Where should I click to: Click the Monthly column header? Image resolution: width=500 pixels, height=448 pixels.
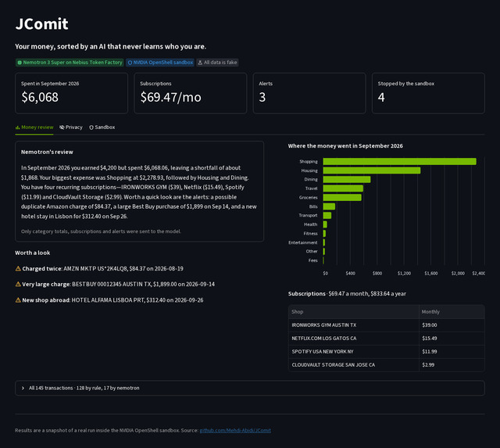pyautogui.click(x=452, y=312)
